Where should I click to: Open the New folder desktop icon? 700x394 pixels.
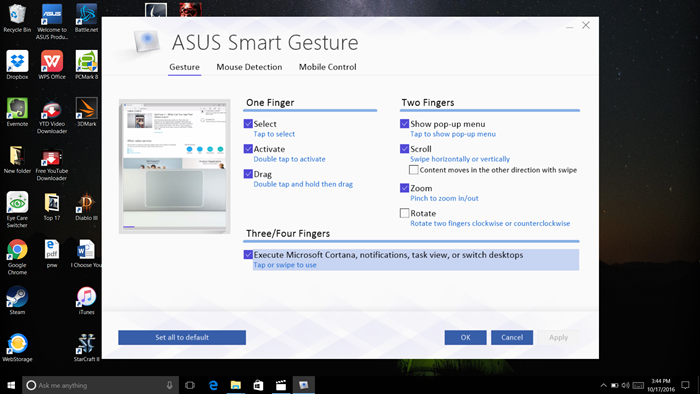pyautogui.click(x=17, y=159)
